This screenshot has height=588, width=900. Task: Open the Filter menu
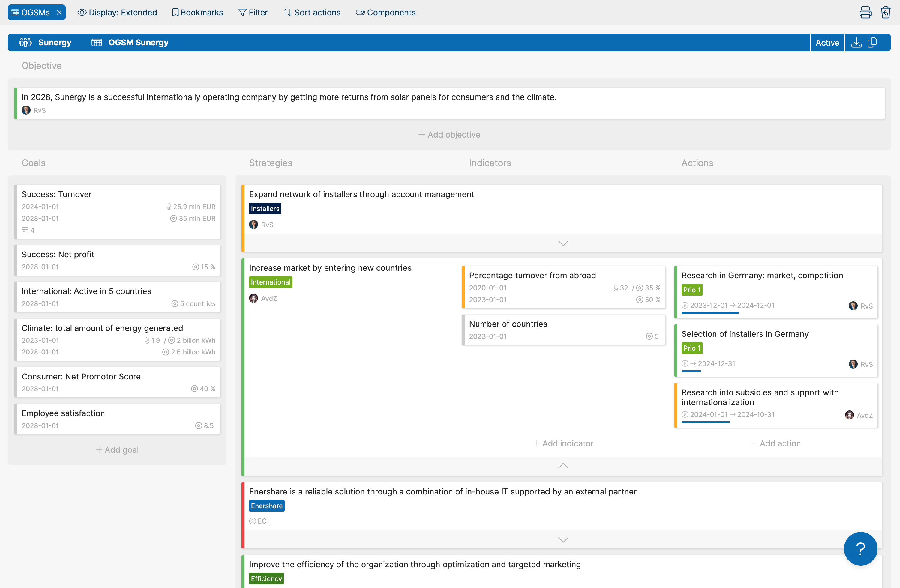click(x=253, y=13)
